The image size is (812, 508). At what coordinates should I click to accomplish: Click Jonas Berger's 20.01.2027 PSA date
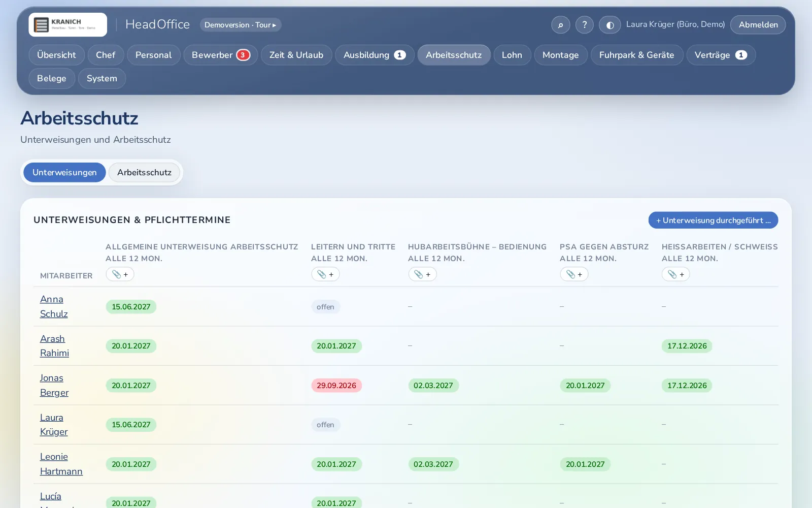tap(585, 386)
